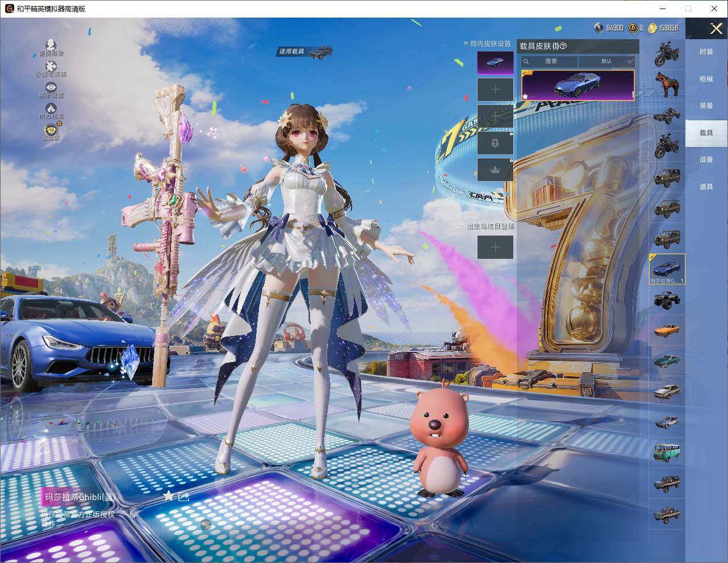The image size is (728, 563).
Task: Share the Maserati Ghibli skin
Action: click(x=183, y=497)
